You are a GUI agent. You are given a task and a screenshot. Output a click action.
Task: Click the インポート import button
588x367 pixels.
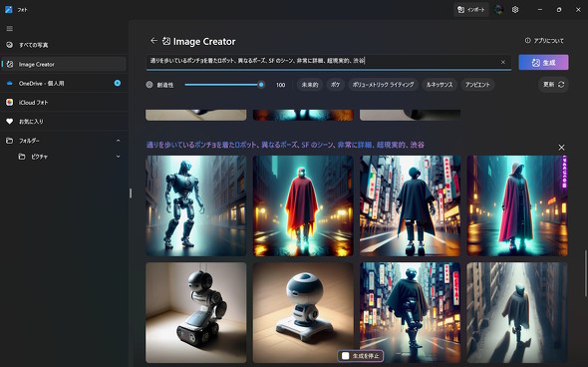(471, 10)
